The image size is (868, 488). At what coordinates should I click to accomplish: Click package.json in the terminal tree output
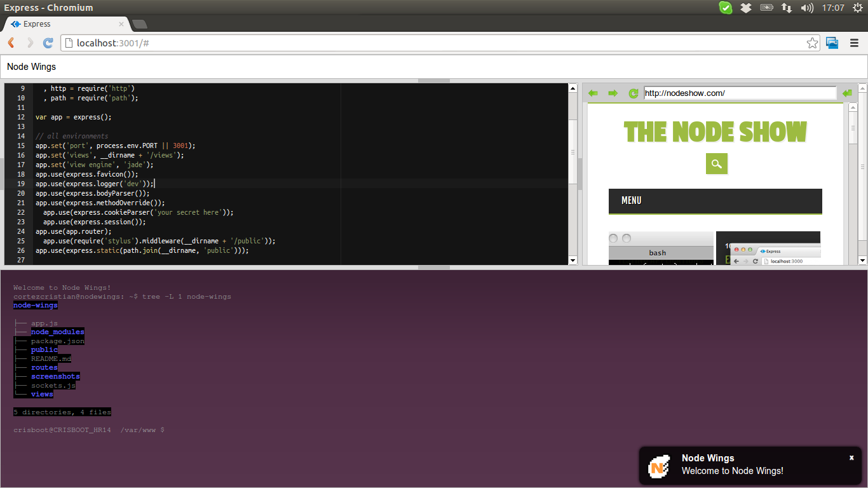pos(57,341)
